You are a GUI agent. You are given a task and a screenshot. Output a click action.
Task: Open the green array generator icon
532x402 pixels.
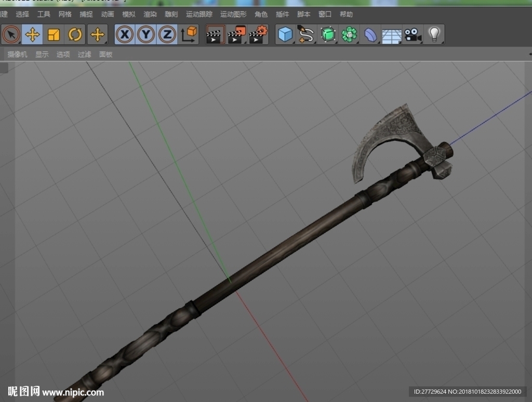pos(349,34)
